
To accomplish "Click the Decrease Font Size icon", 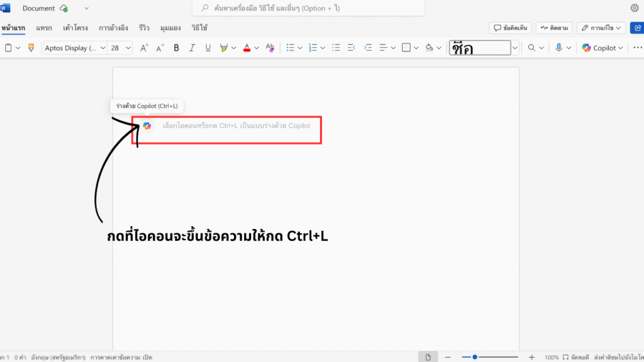I will tap(160, 48).
